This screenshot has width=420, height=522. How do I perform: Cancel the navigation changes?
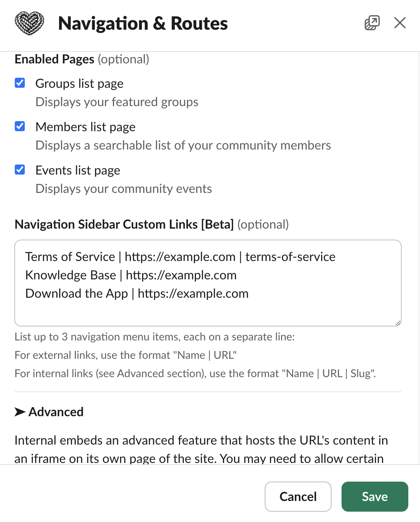[298, 497]
